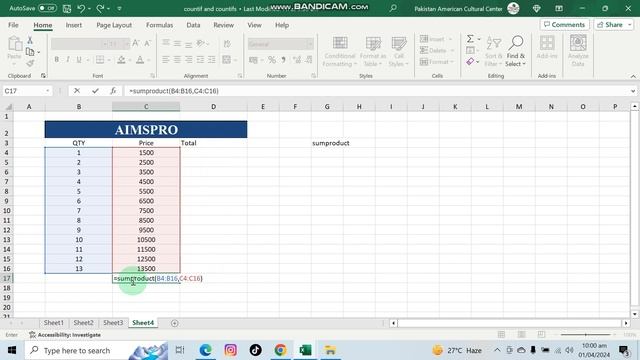Click the Price cell showing 7500

(x=146, y=211)
